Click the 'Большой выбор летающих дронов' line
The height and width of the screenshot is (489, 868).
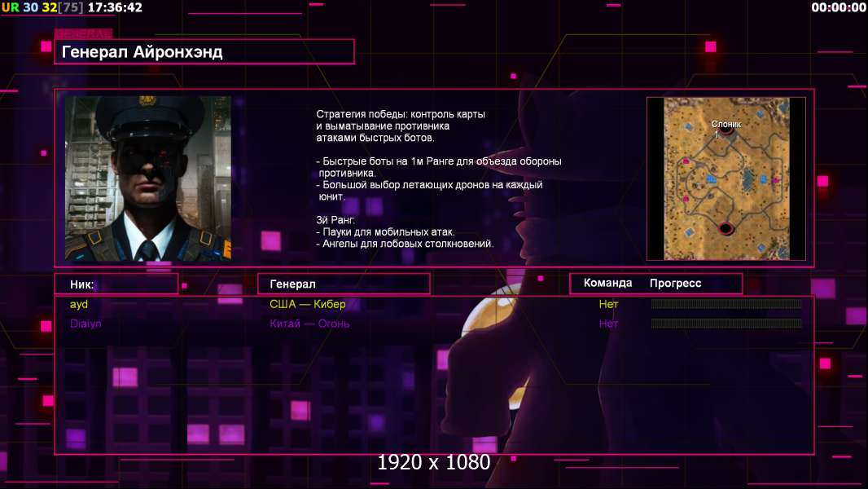pos(430,185)
